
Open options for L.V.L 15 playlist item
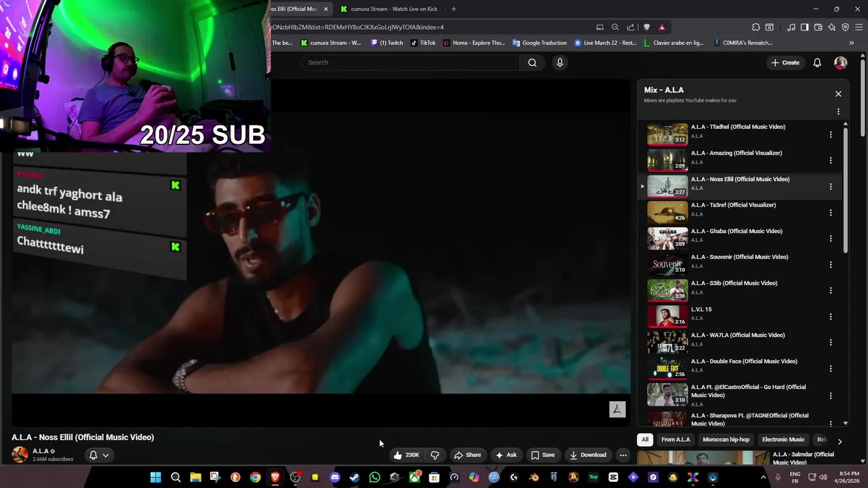point(830,317)
